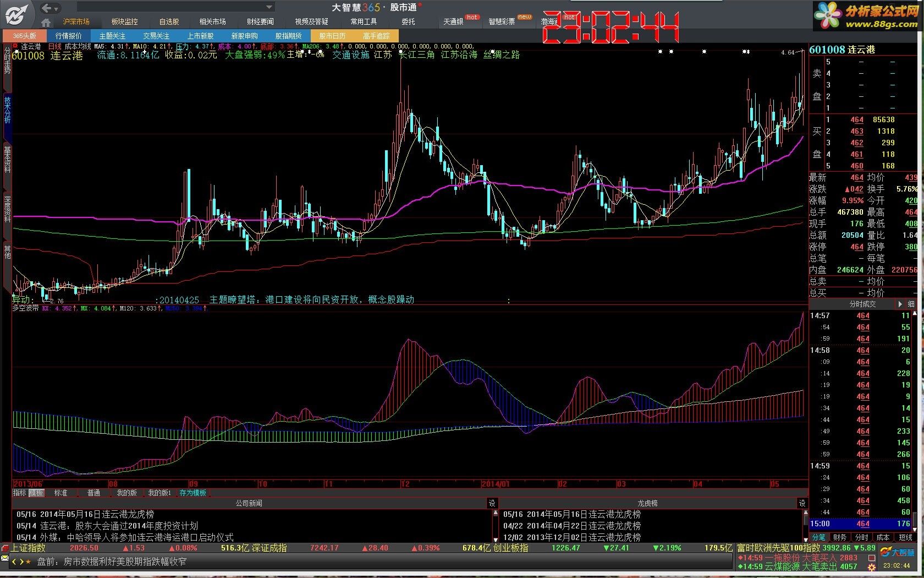Open the stock search combo box dropdown
The height and width of the screenshot is (578, 924).
tap(269, 7)
